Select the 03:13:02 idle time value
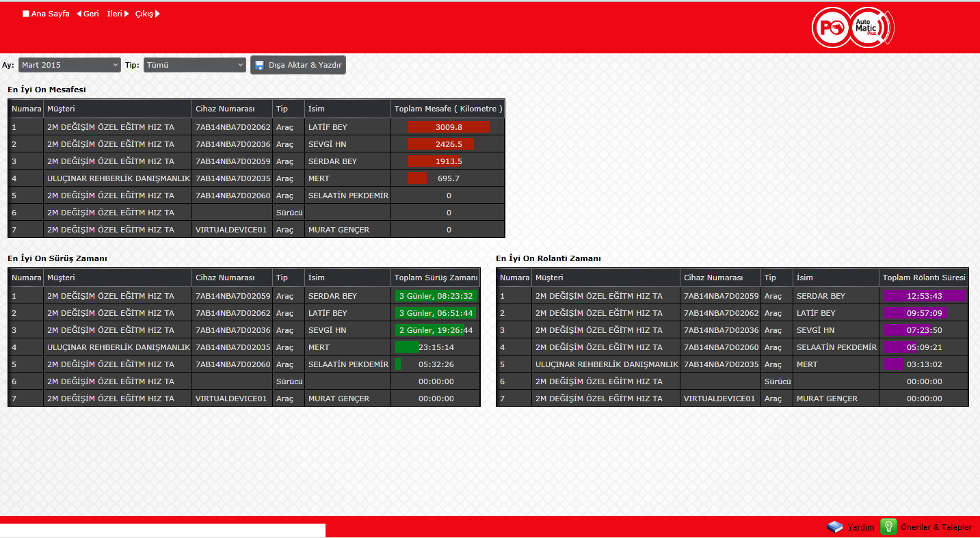This screenshot has width=980, height=538. (925, 364)
